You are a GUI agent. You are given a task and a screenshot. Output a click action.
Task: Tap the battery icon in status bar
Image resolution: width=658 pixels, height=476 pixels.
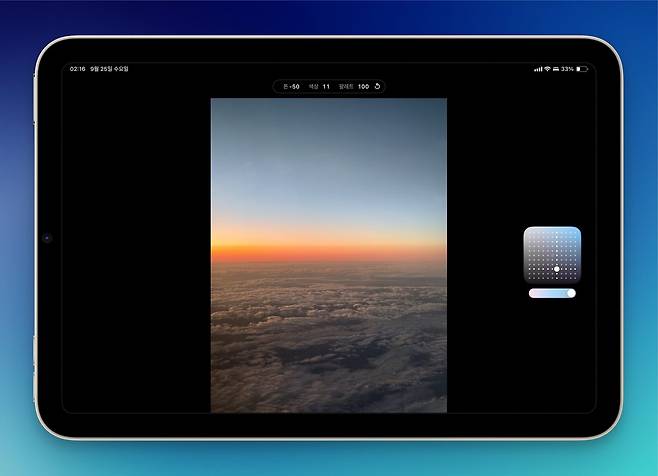tap(582, 69)
